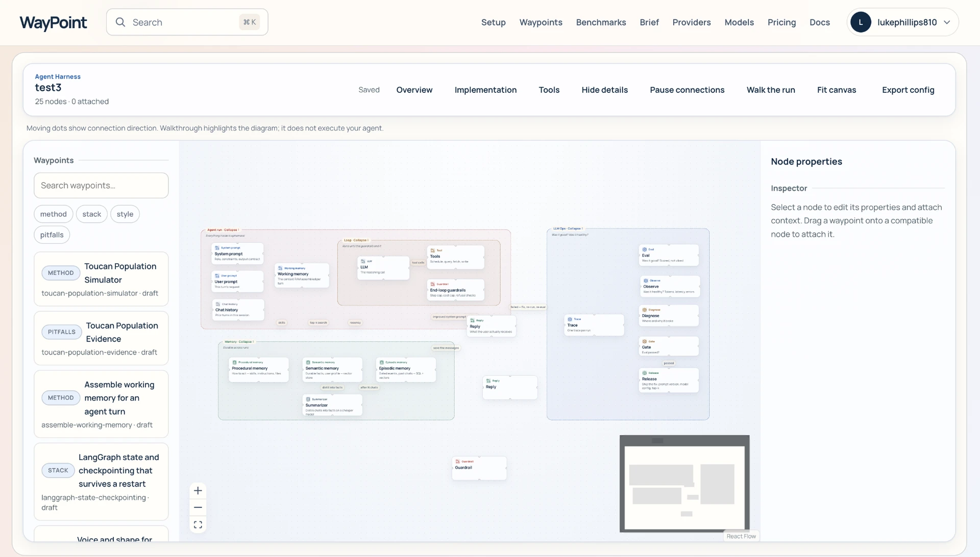Toggle the style filter chip
Screen dimensions: 980x557
[125, 214]
